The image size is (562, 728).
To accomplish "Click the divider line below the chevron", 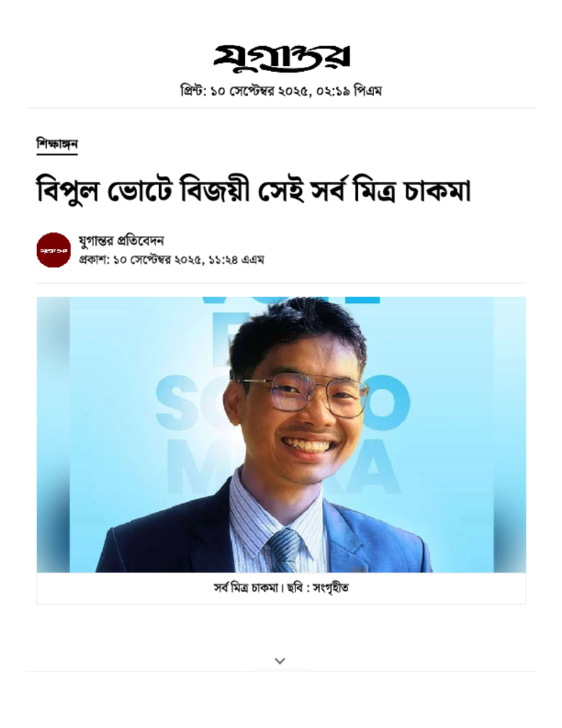I will pyautogui.click(x=281, y=671).
